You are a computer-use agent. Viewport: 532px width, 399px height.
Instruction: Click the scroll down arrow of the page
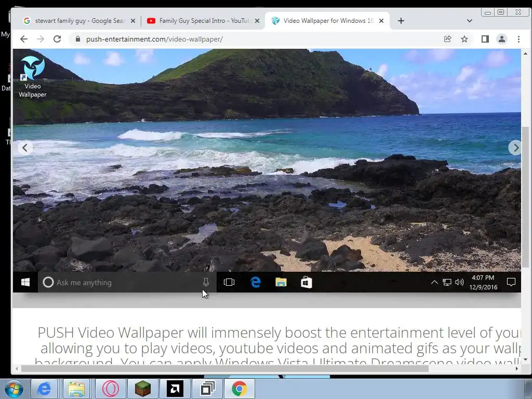click(x=525, y=360)
